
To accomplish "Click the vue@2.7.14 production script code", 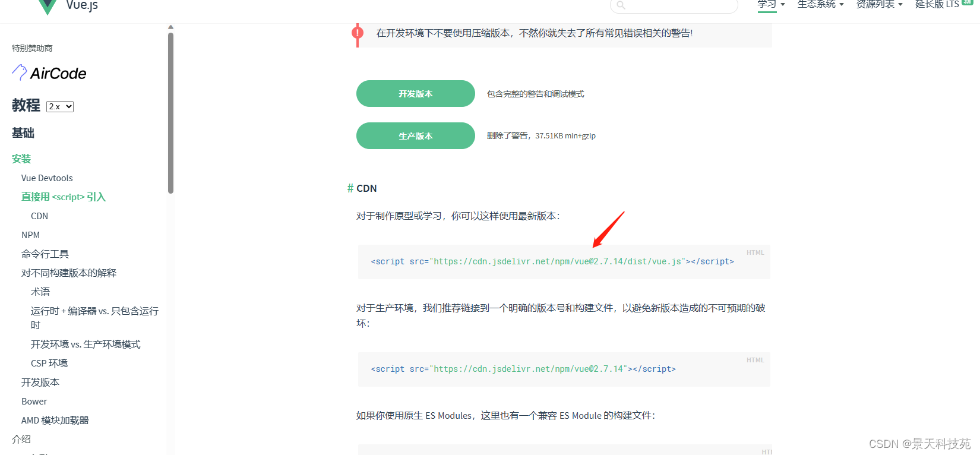I will tap(523, 369).
